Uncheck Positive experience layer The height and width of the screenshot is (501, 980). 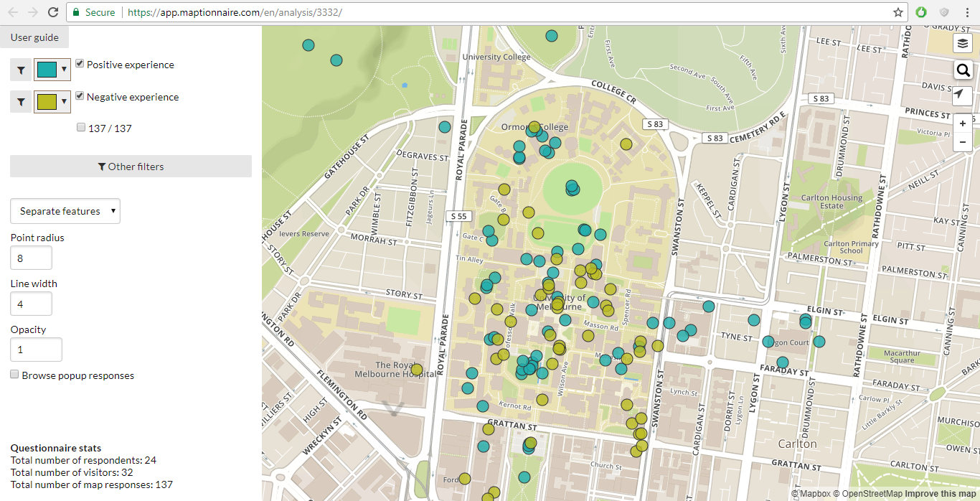click(80, 64)
